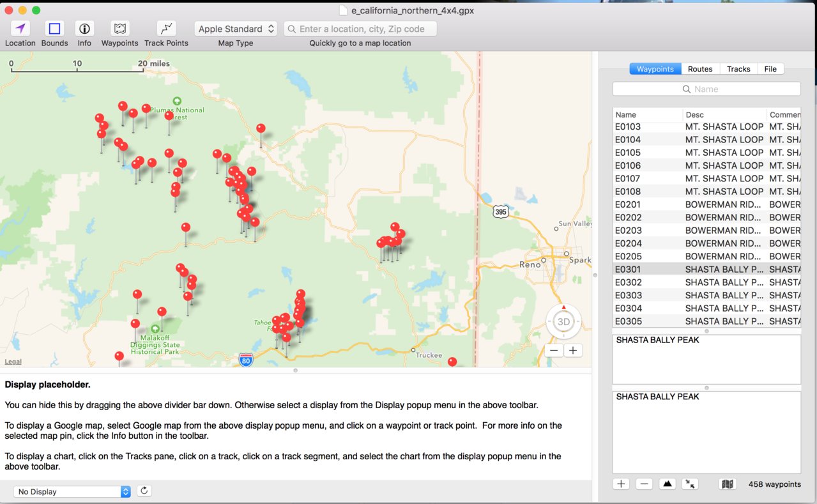Screen dimensions: 817x504
Task: Click the Malakoff Diggins park marker
Action: [x=155, y=328]
